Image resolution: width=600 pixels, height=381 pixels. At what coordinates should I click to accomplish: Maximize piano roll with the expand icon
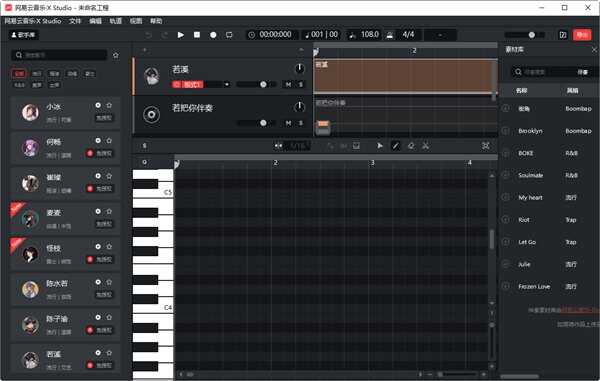(x=486, y=146)
